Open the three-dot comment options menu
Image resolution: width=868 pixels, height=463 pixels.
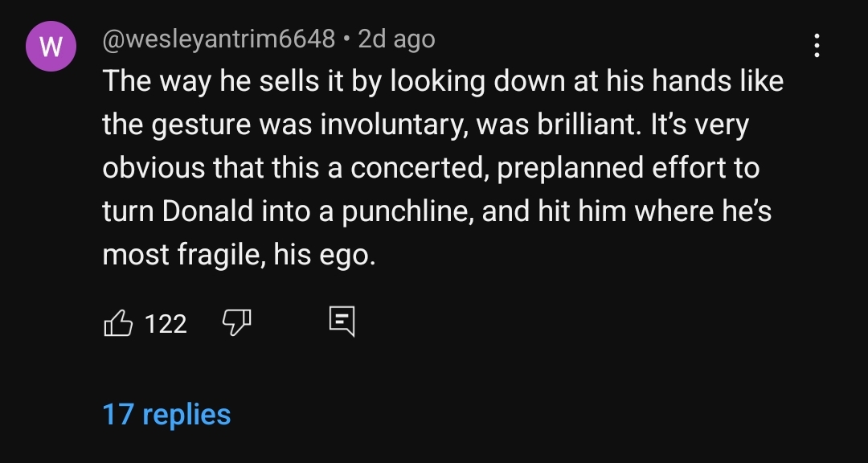pyautogui.click(x=817, y=45)
